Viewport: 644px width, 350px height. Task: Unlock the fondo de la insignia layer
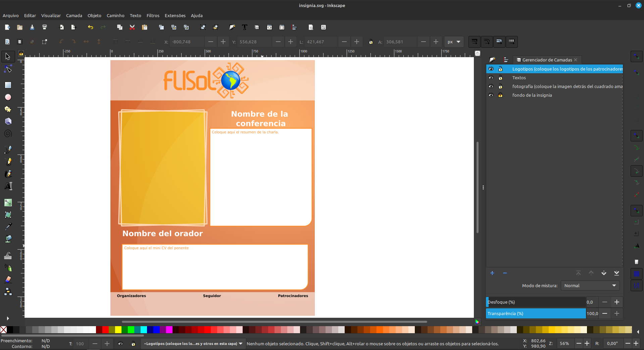500,95
